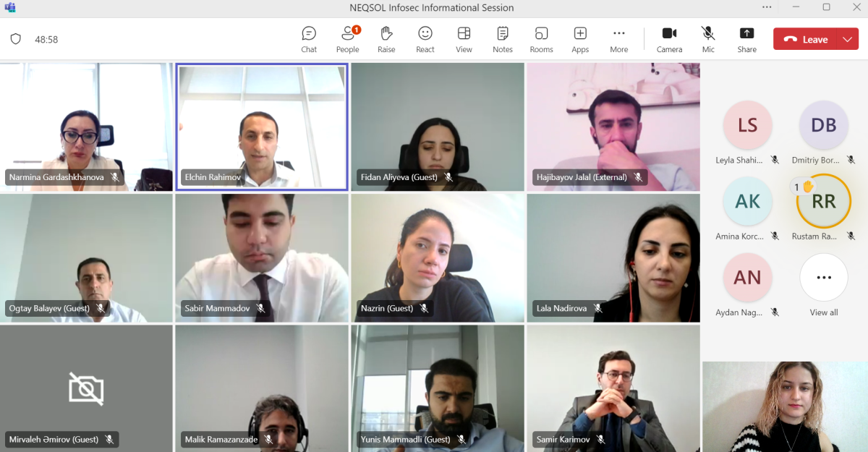868x452 pixels.
Task: Open the React emoji options
Action: [x=425, y=39]
